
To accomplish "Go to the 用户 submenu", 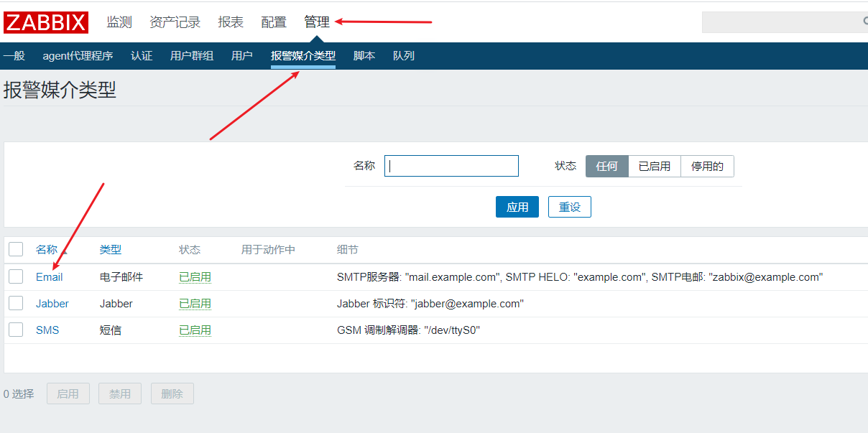I will pos(242,55).
